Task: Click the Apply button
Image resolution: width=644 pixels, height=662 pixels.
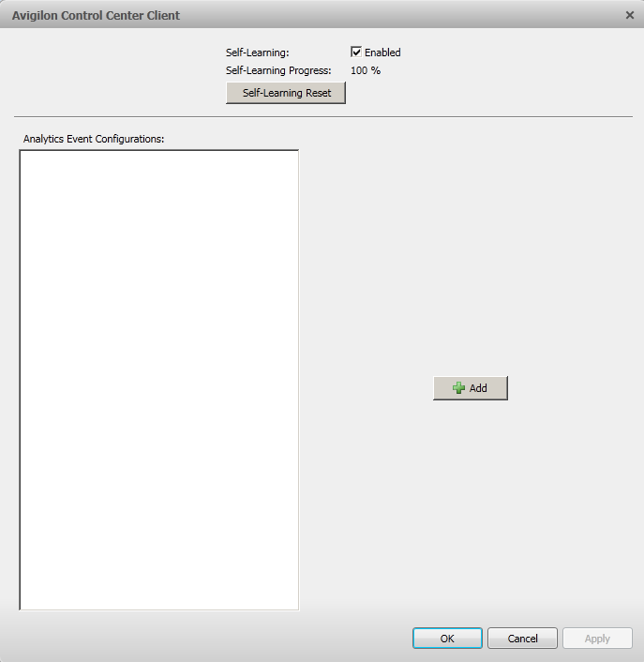Action: pos(597,638)
